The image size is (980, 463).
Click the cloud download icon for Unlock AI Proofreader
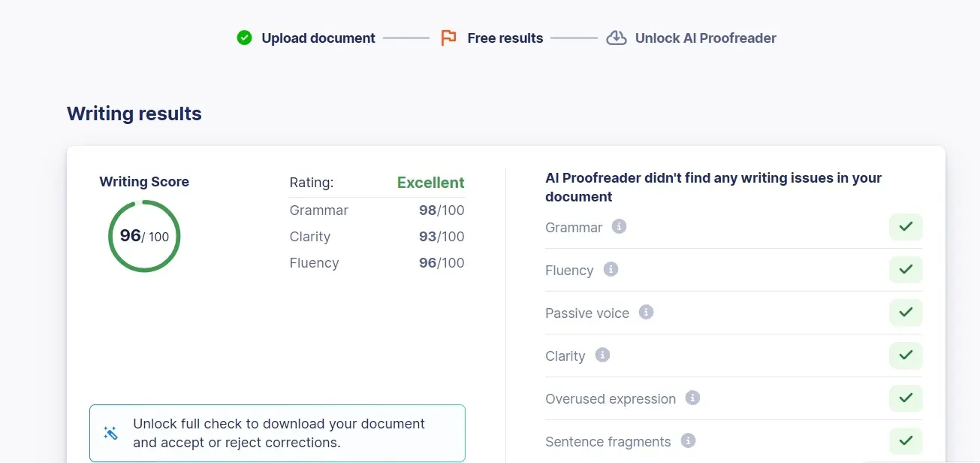(617, 38)
